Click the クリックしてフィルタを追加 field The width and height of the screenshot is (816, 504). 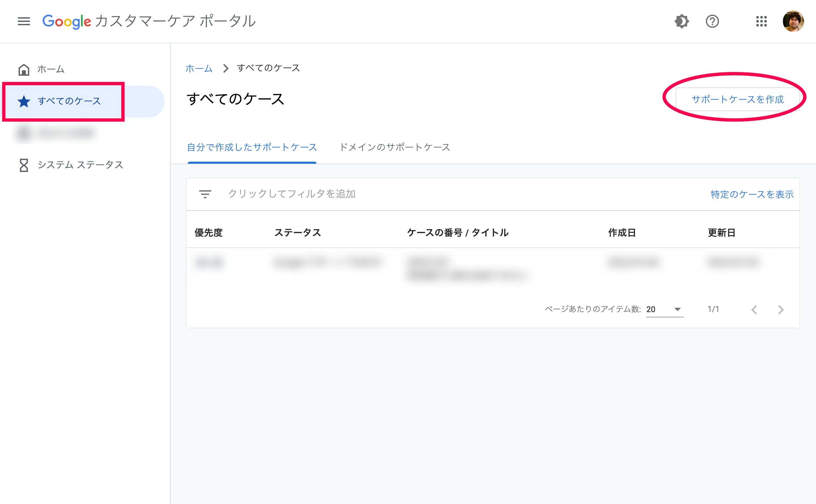click(291, 194)
